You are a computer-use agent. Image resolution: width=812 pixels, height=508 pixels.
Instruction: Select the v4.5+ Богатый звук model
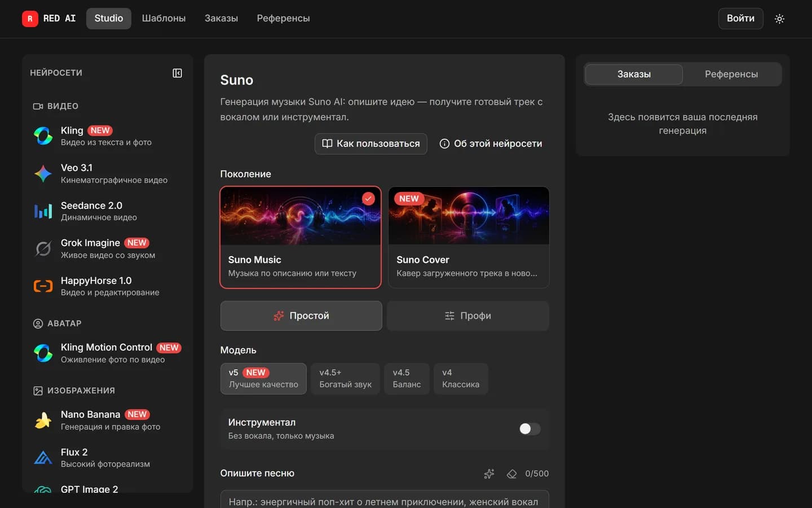[x=346, y=378]
